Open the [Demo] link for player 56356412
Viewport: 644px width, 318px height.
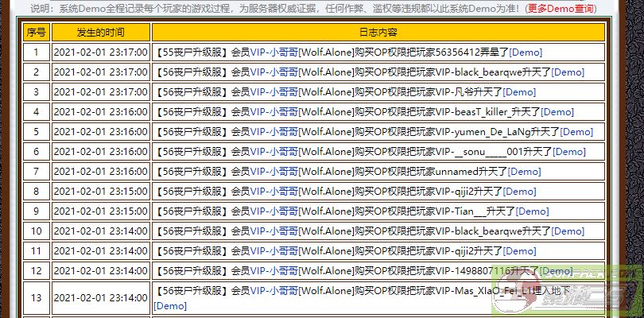[526, 52]
